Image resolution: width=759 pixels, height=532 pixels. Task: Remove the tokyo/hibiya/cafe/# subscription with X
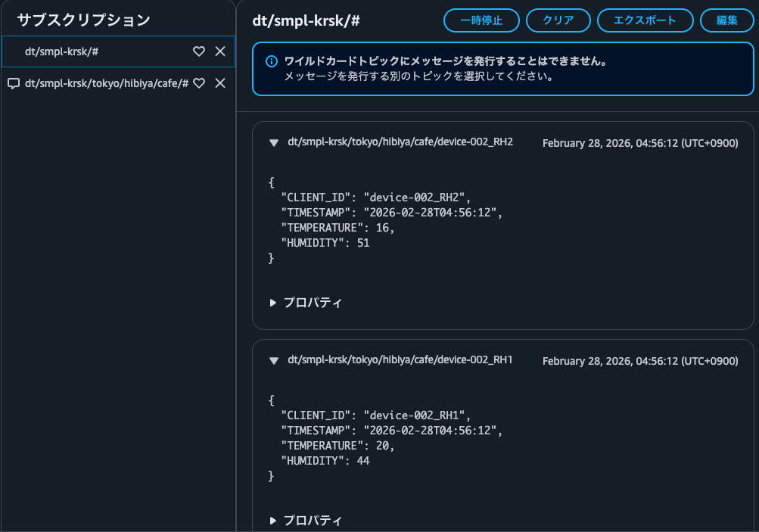click(x=220, y=83)
